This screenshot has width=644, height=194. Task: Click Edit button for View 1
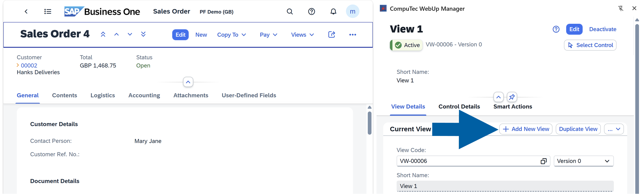click(574, 29)
